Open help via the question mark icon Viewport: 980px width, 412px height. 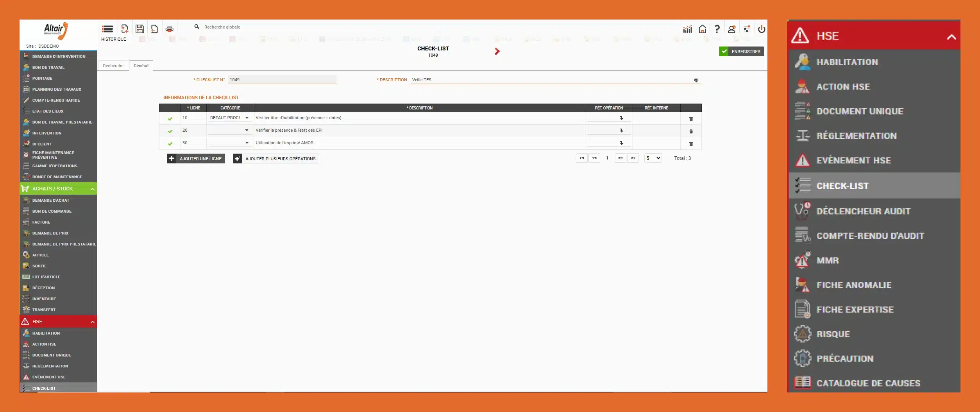tap(717, 29)
